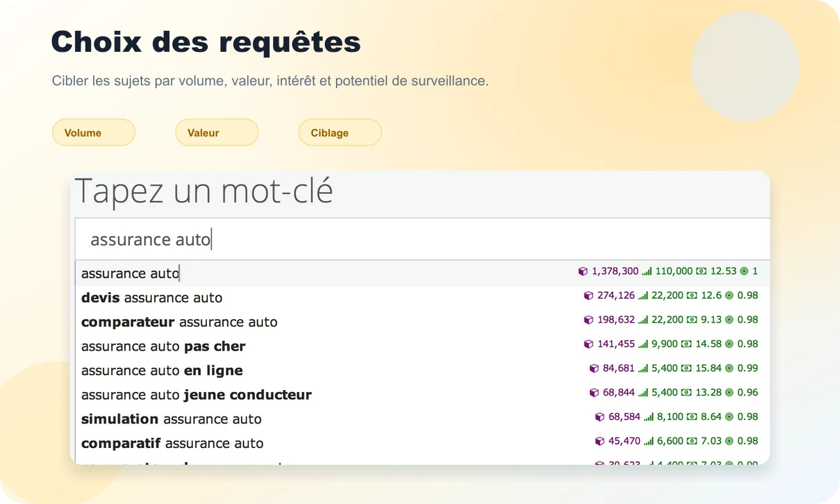Choose the 'comparateur assurance auto' suggestion
This screenshot has height=504, width=840.
click(x=422, y=322)
